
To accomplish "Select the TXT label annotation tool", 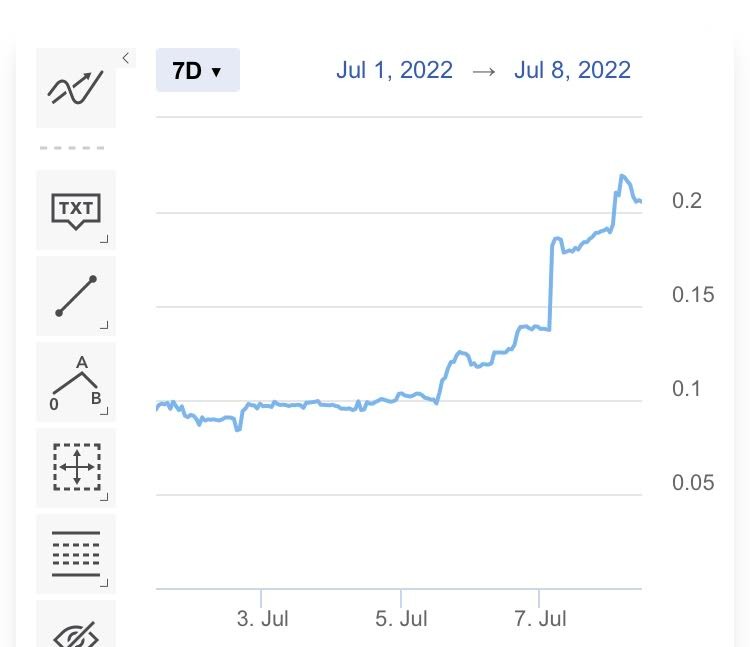I will (76, 209).
